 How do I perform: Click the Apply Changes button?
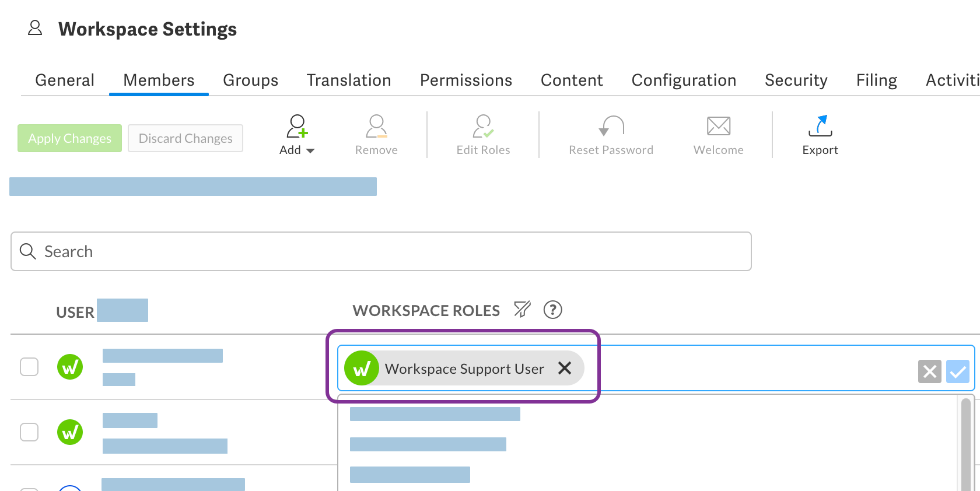click(69, 138)
